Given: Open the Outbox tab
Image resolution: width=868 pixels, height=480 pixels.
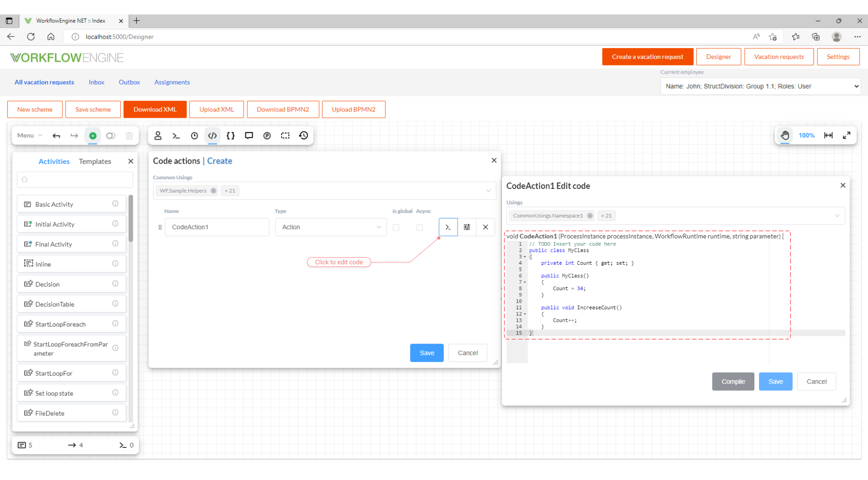Looking at the screenshot, I should click(129, 82).
